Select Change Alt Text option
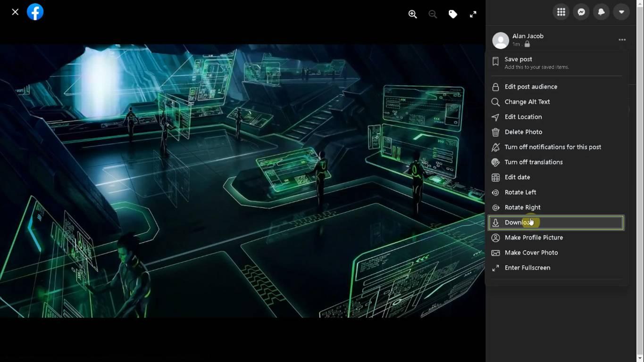This screenshot has width=644, height=362. pyautogui.click(x=556, y=102)
